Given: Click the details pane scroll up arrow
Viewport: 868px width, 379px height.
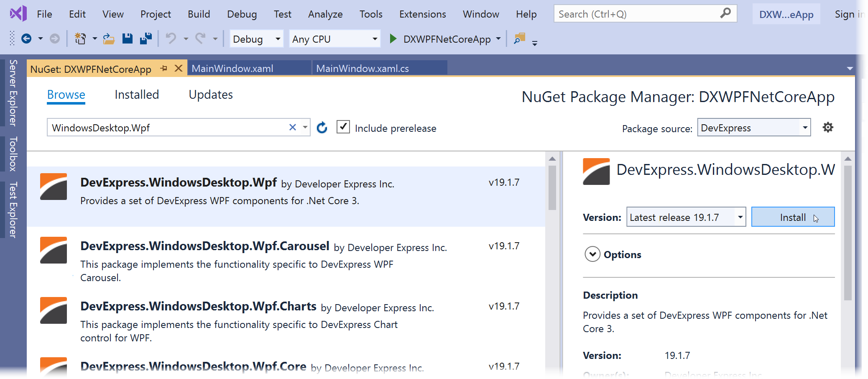Looking at the screenshot, I should (x=848, y=159).
